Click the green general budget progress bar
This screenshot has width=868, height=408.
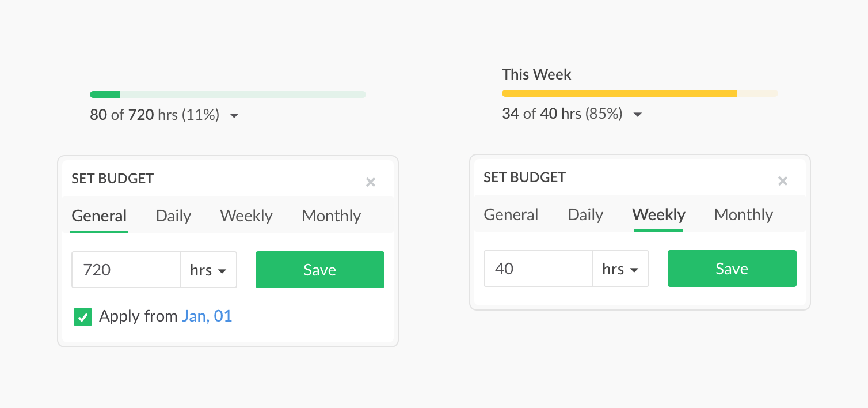228,95
